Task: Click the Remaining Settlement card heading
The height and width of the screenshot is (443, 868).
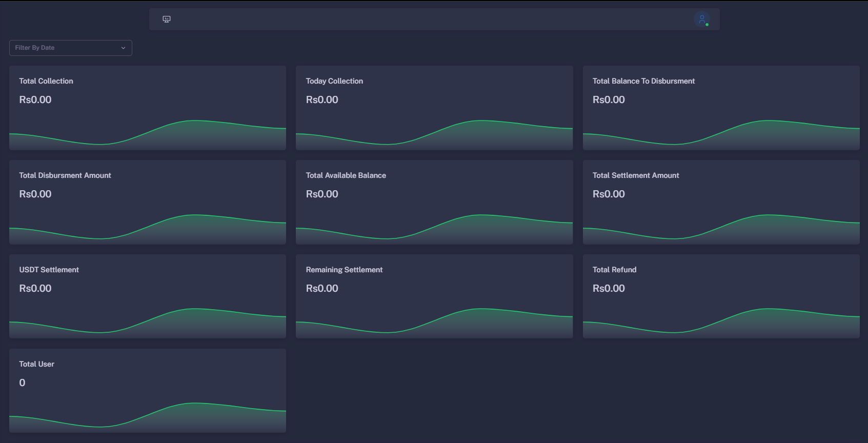Action: click(x=345, y=270)
